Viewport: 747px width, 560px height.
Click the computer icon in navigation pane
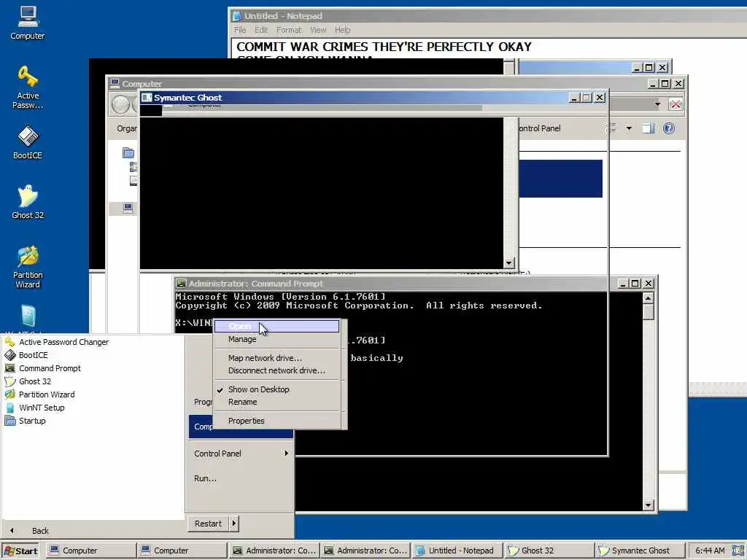pos(128,208)
